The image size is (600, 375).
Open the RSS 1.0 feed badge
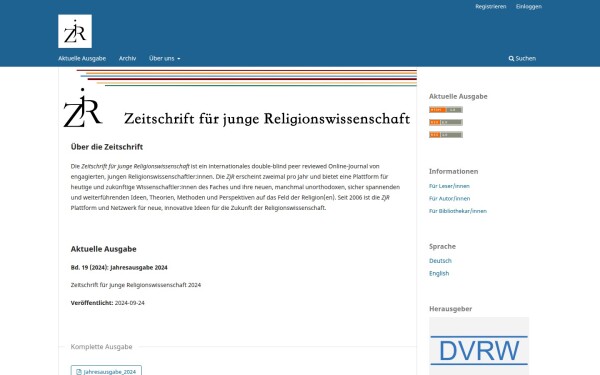(x=446, y=135)
